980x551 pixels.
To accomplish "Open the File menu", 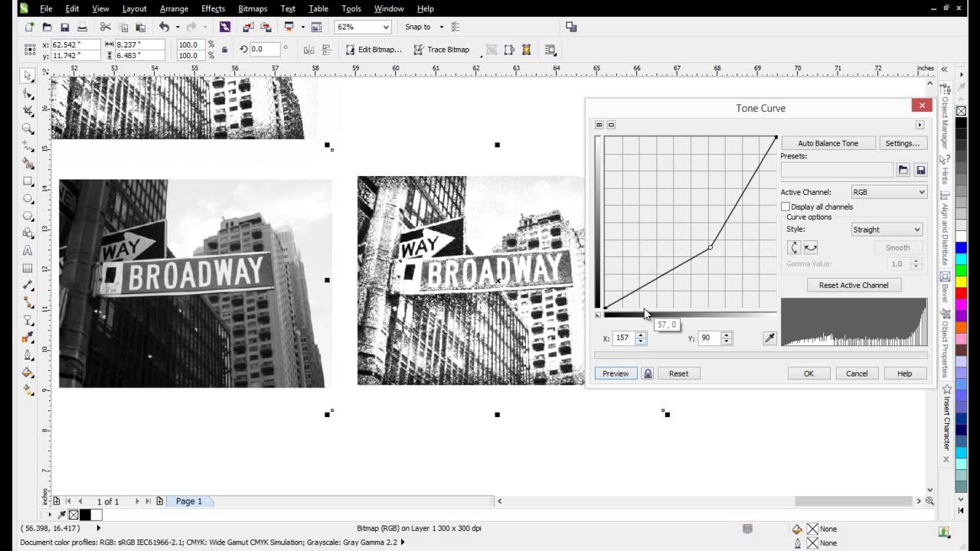I will point(46,8).
